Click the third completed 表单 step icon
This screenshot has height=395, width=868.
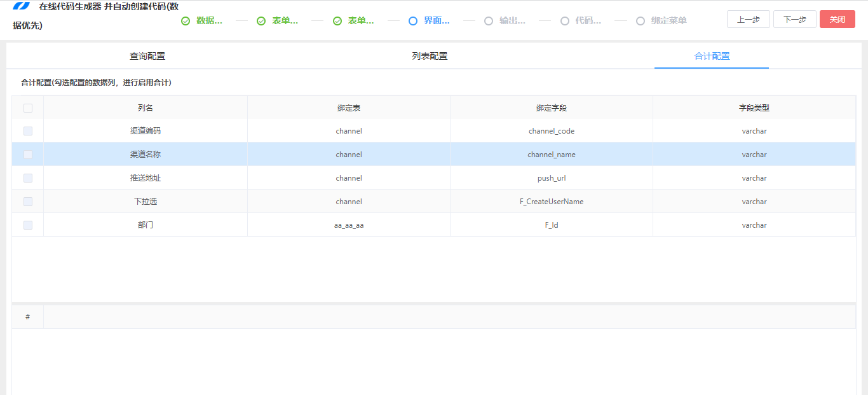tap(337, 20)
